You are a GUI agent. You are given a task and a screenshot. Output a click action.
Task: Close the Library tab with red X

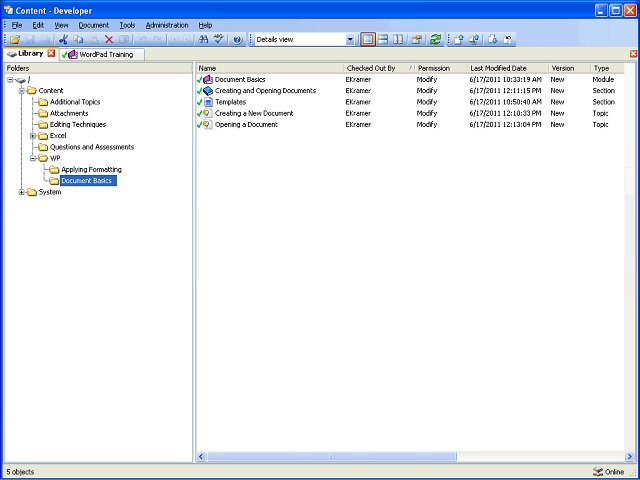[x=51, y=53]
